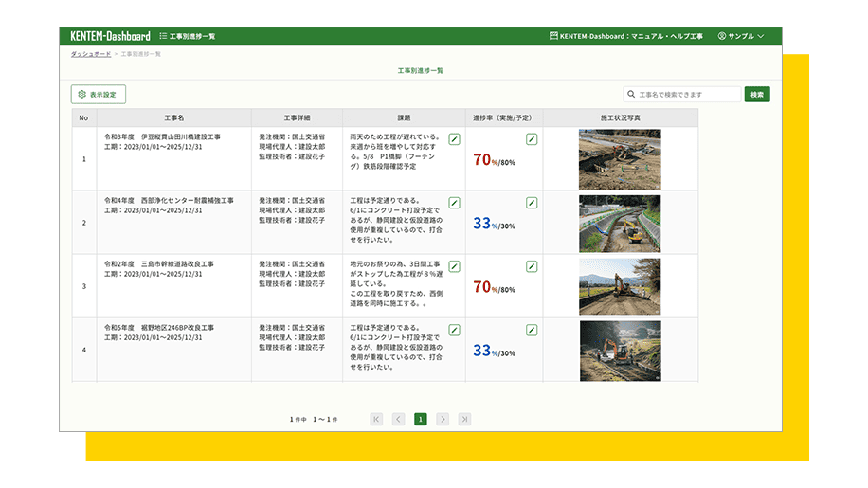Open the site photo for row 1
The height and width of the screenshot is (488, 868).
click(x=620, y=159)
